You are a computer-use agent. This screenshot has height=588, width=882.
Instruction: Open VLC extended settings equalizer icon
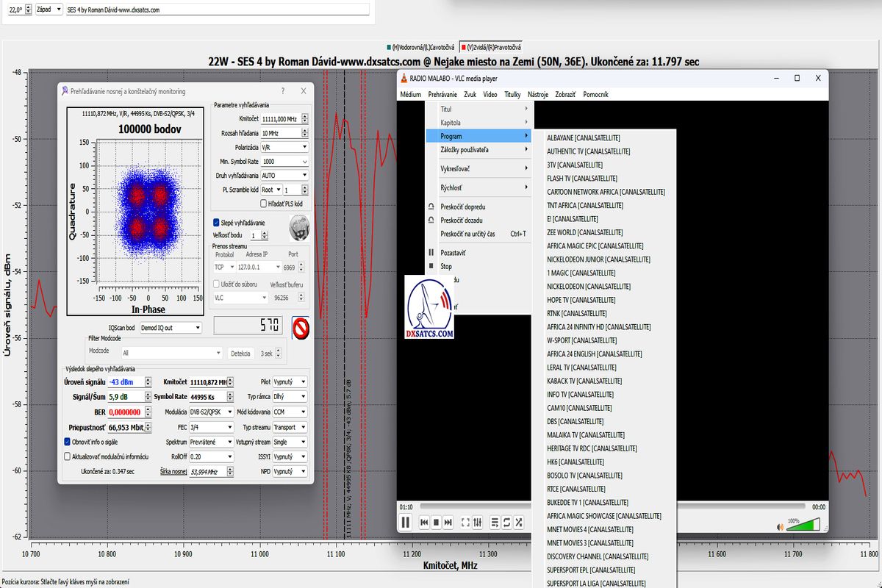click(x=478, y=523)
